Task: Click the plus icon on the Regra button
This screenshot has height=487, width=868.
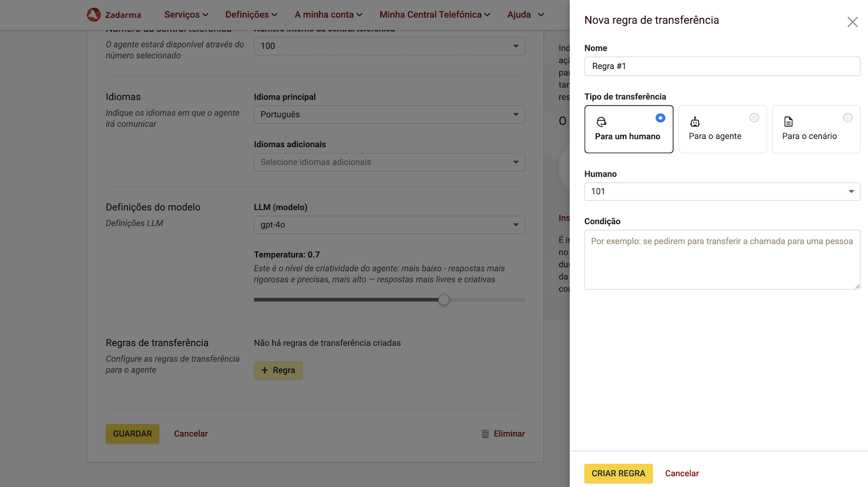Action: 265,370
